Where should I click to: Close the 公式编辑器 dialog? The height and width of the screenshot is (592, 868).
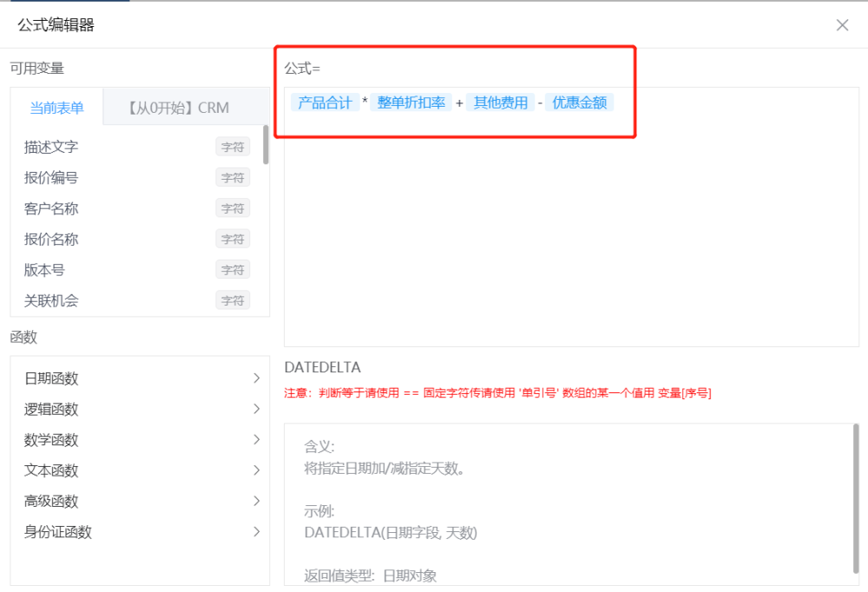pos(842,24)
